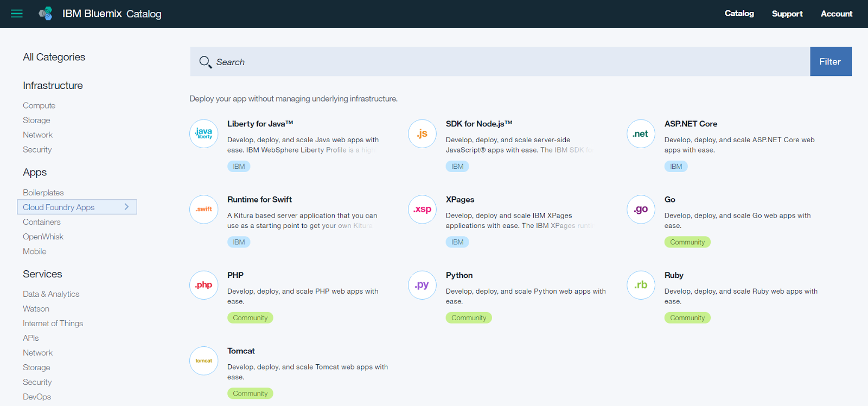
Task: Open the SDK for Node.js .js icon
Action: coord(423,134)
